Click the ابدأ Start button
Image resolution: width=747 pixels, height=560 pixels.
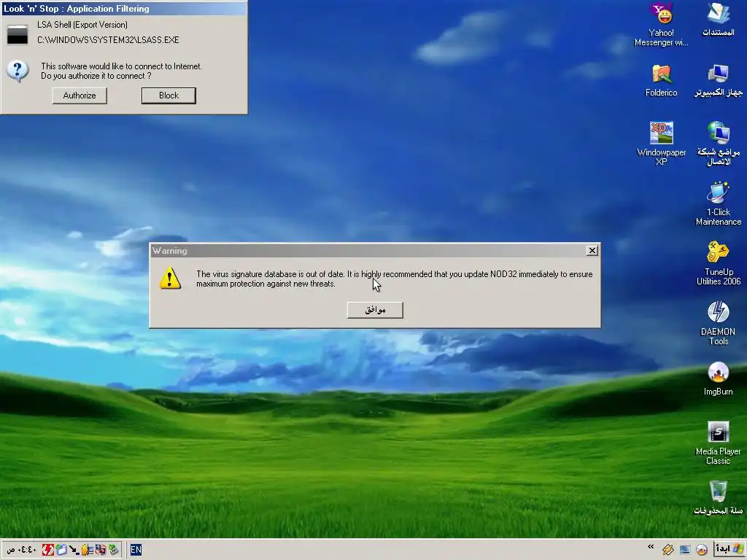click(729, 549)
